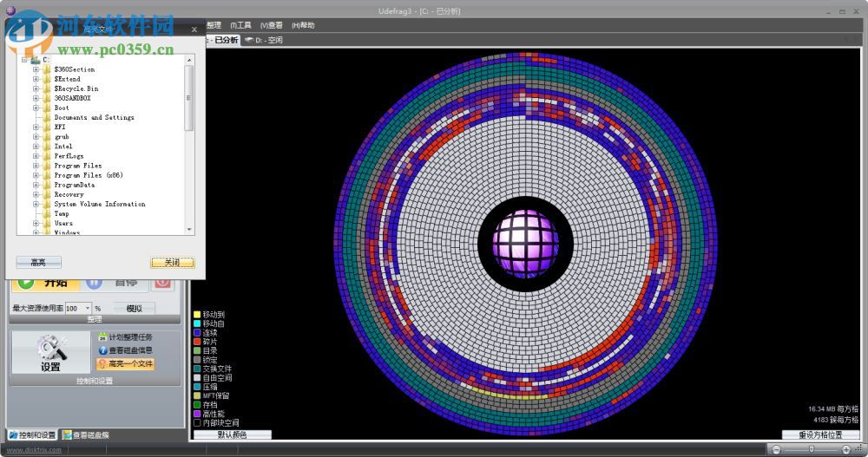Expand the $360Section folder

36,69
